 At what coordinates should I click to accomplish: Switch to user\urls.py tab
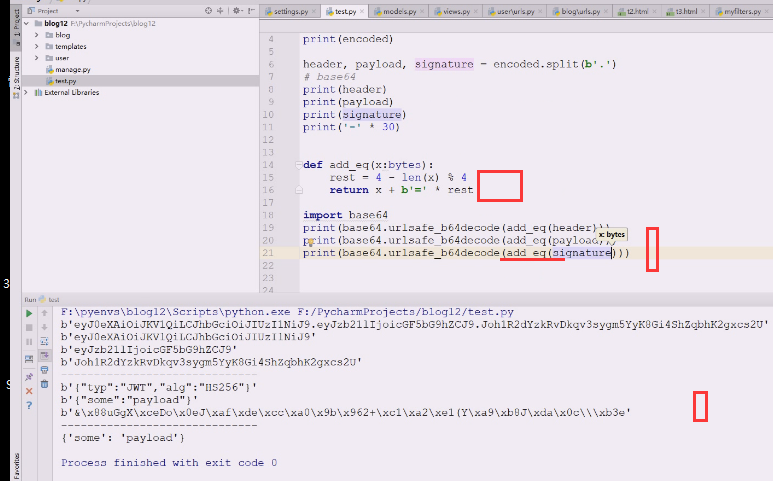click(x=515, y=11)
